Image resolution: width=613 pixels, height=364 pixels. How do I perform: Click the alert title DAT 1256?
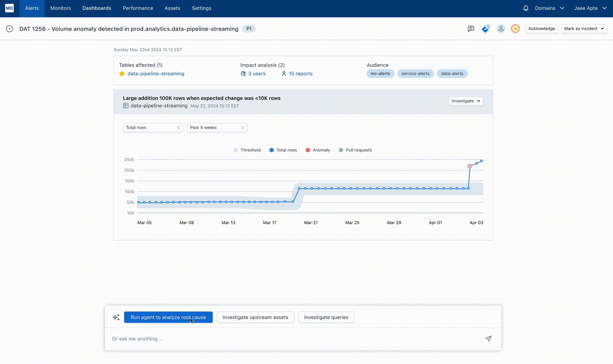tap(129, 29)
